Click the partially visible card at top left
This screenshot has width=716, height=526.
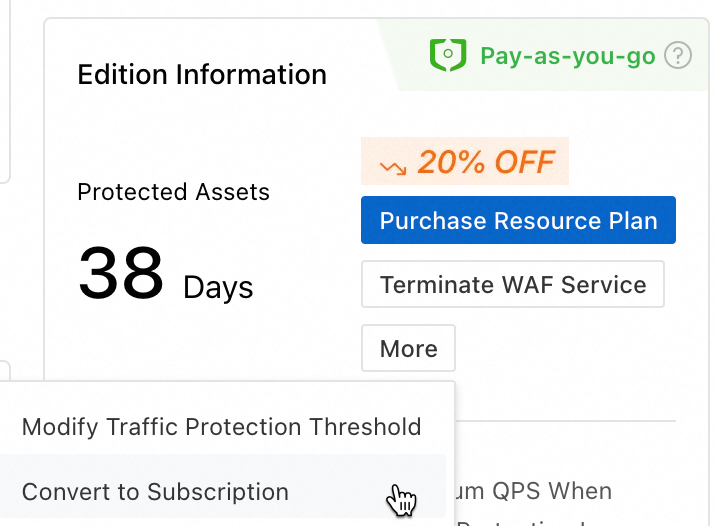(x=5, y=90)
